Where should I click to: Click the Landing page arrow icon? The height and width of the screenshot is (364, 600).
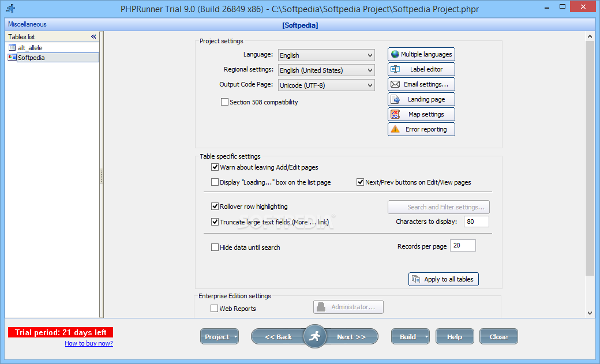click(395, 100)
